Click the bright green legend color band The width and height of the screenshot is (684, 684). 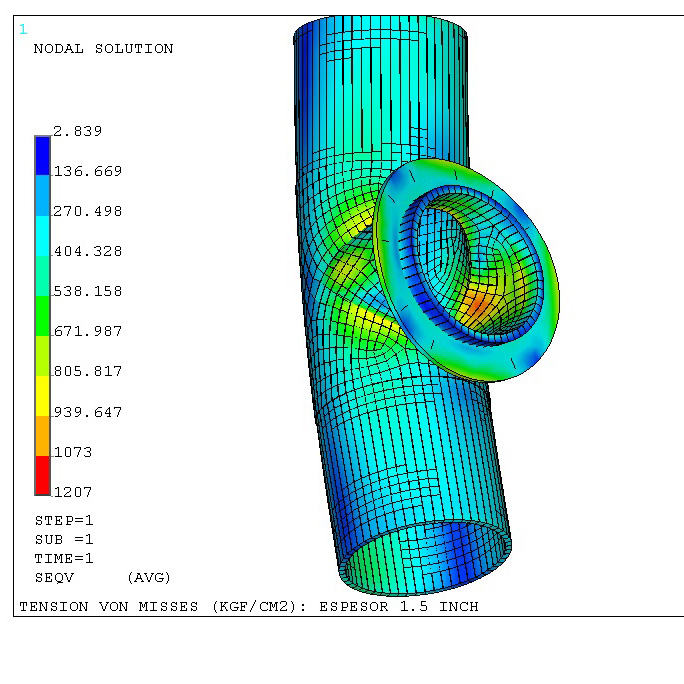[42, 315]
